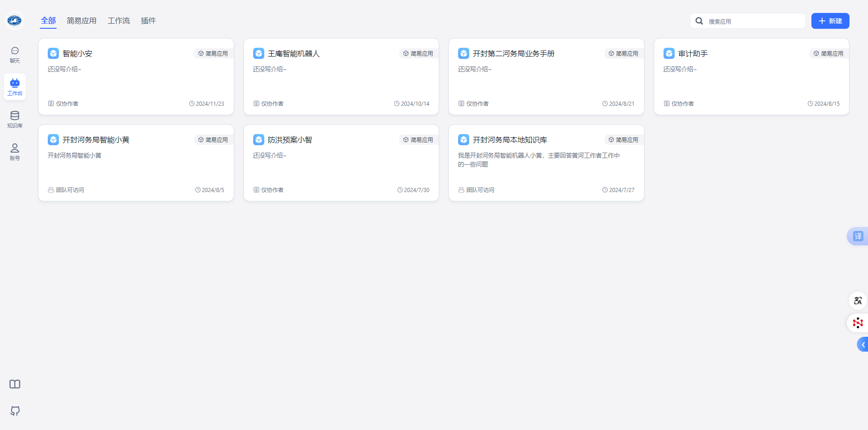Switch to the 简易应用 tab
Image resolution: width=868 pixels, height=430 pixels.
(x=82, y=21)
